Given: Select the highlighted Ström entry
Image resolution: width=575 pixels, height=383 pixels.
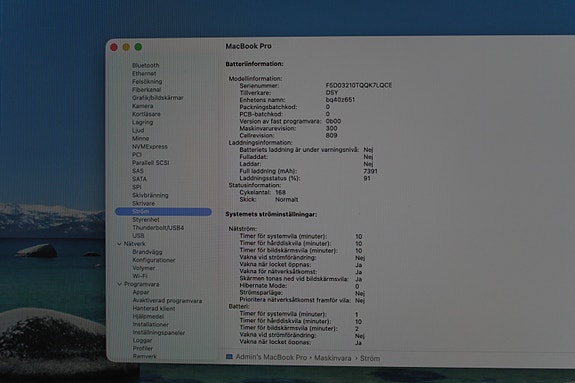Looking at the screenshot, I should pos(163,212).
